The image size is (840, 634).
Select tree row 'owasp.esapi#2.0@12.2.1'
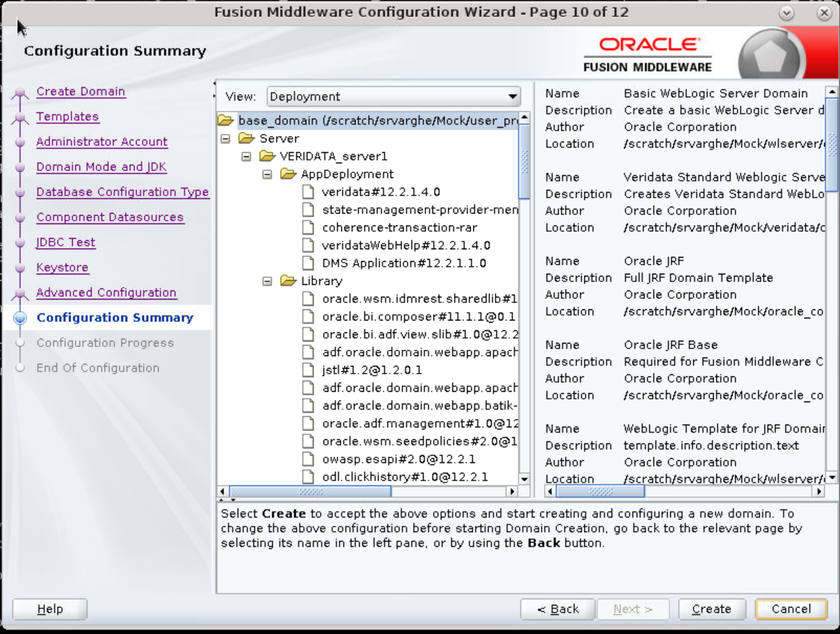[399, 459]
